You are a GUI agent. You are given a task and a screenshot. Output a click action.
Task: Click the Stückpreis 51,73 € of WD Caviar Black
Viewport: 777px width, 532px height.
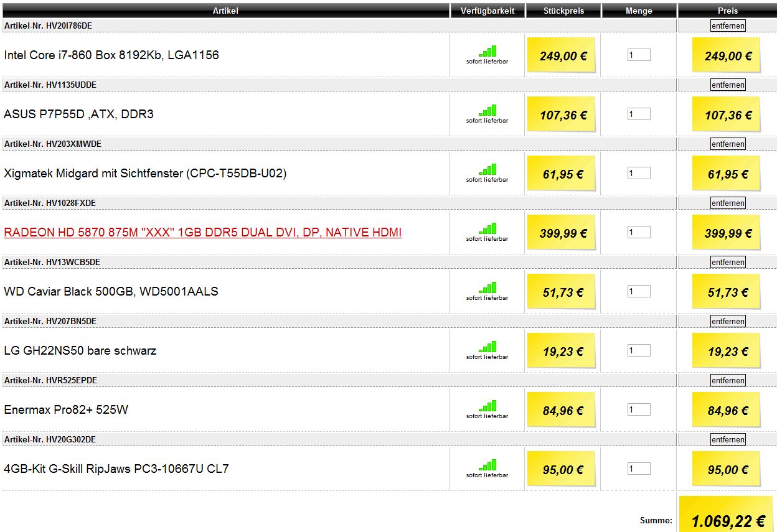coord(563,292)
